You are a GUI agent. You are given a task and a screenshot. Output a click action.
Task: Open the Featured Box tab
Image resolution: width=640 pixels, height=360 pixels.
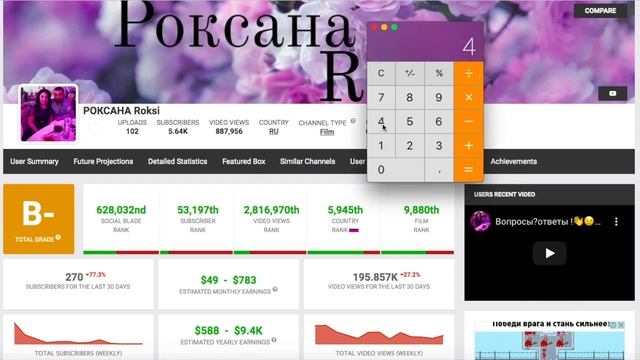[x=244, y=161]
